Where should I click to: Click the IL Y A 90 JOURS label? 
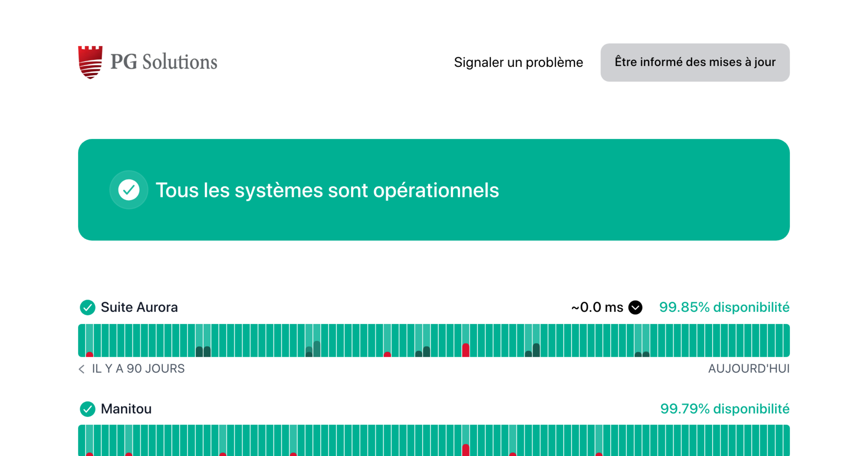(x=138, y=369)
